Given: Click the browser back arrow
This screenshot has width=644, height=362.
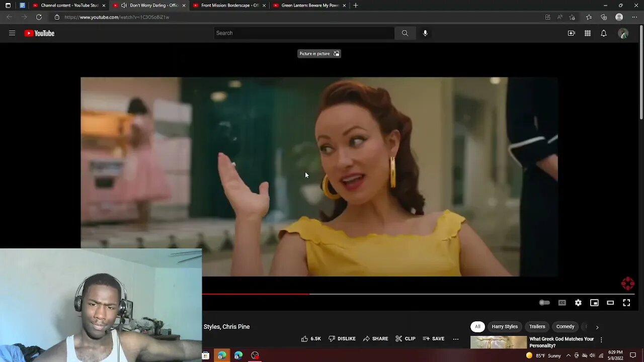Looking at the screenshot, I should pos(9,17).
